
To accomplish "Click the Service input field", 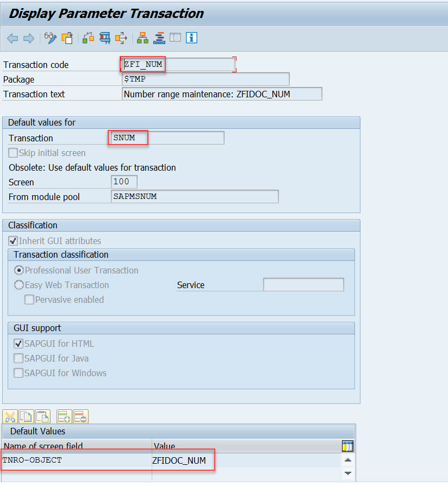I will (x=303, y=285).
